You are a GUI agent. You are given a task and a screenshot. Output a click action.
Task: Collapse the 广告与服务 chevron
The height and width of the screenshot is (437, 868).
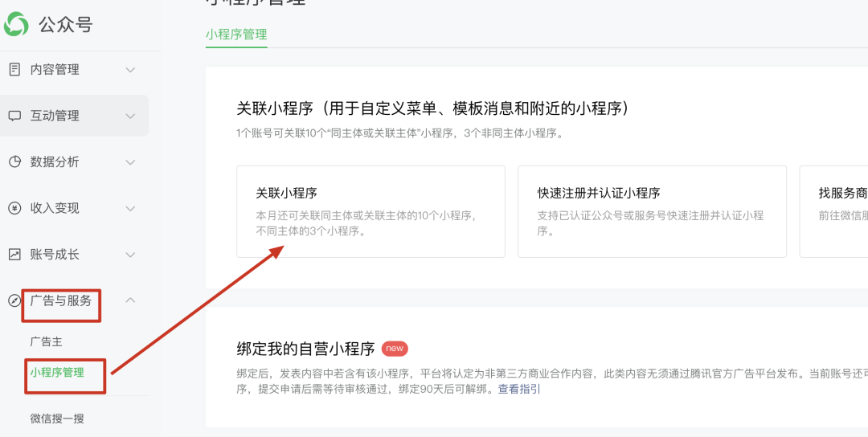click(130, 300)
